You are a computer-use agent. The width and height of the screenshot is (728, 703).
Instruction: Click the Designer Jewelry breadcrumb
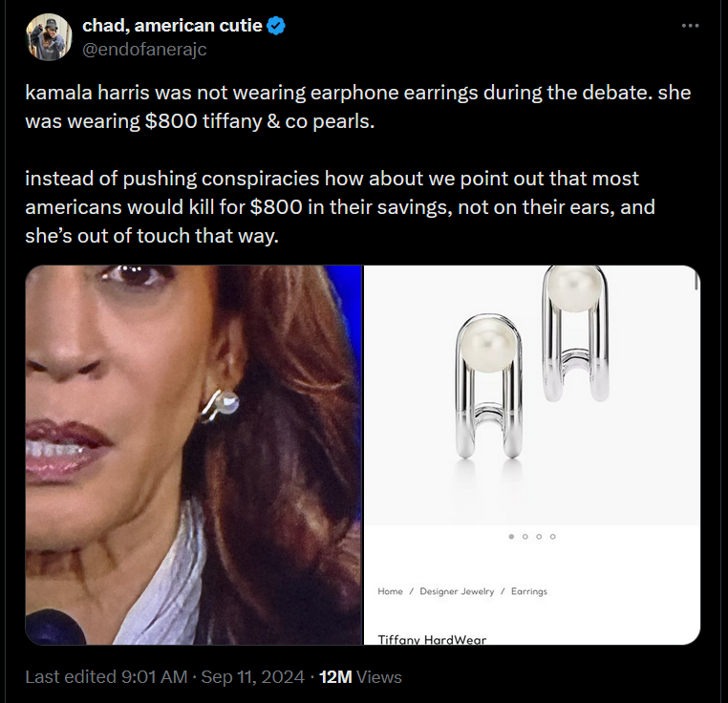coord(457,591)
